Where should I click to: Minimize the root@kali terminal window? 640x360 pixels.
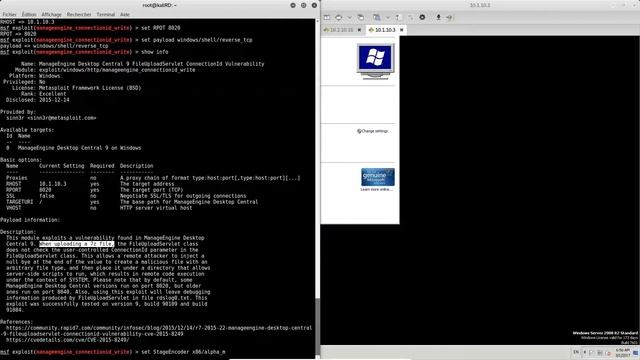coord(293,5)
